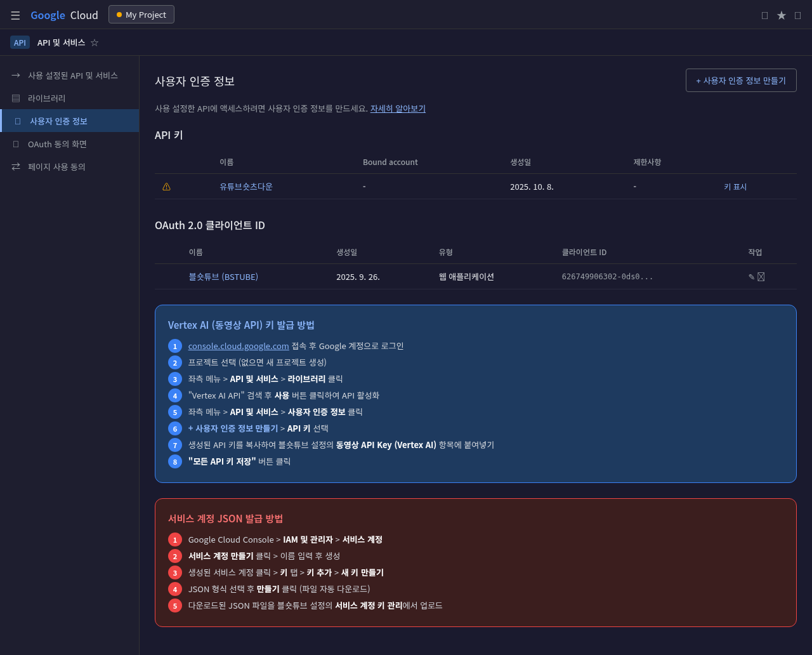Open the notifications square icon top right
This screenshot has height=655, width=812.
[x=764, y=15]
